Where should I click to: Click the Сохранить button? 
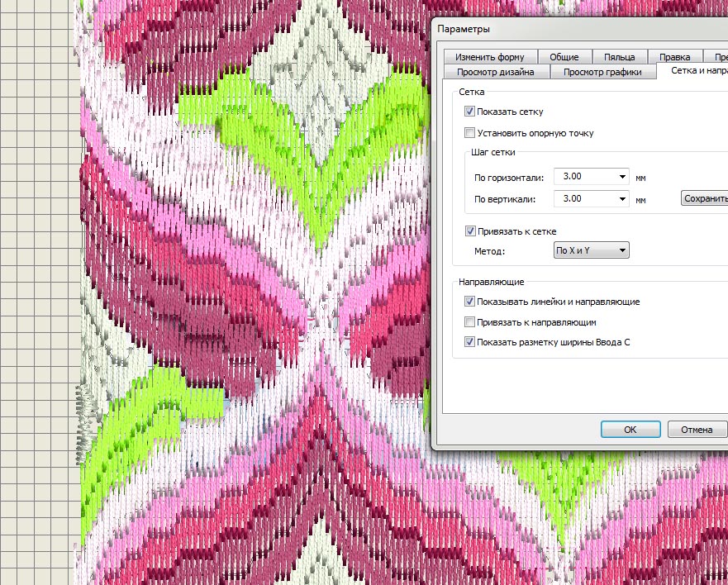(x=705, y=199)
